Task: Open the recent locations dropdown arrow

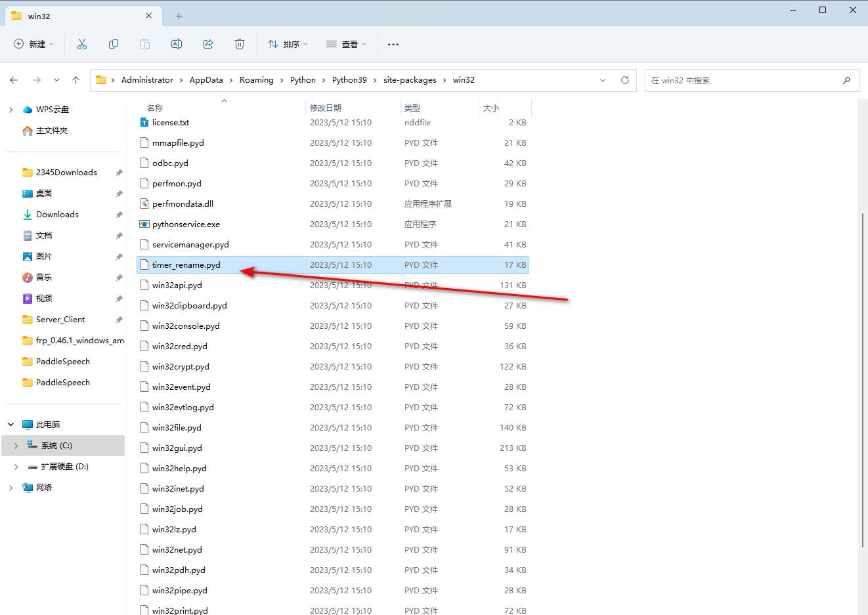Action: tap(56, 80)
